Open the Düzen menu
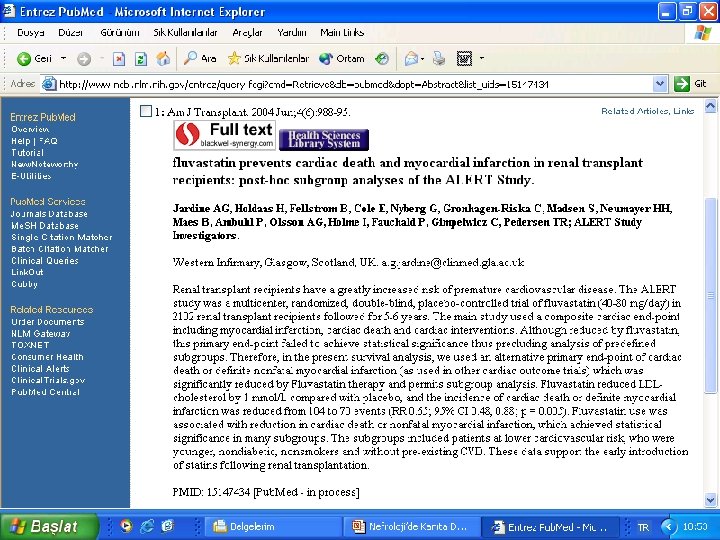720x540 pixels. tap(71, 33)
